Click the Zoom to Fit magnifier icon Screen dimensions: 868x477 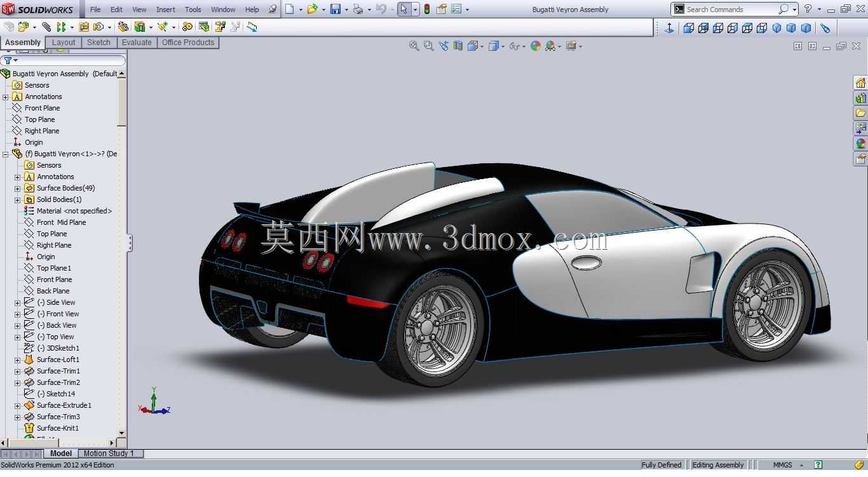[414, 46]
